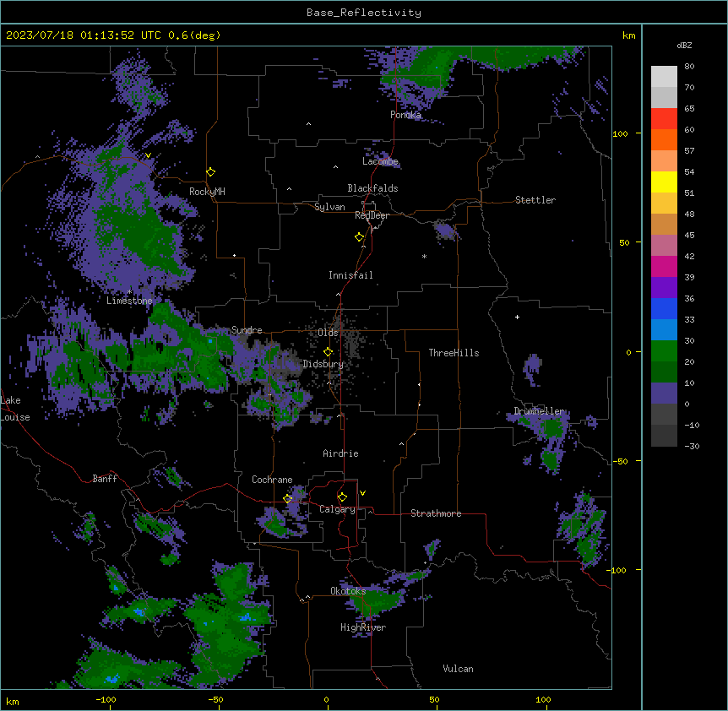
Task: Click the Sundre city label
Action: click(x=247, y=330)
